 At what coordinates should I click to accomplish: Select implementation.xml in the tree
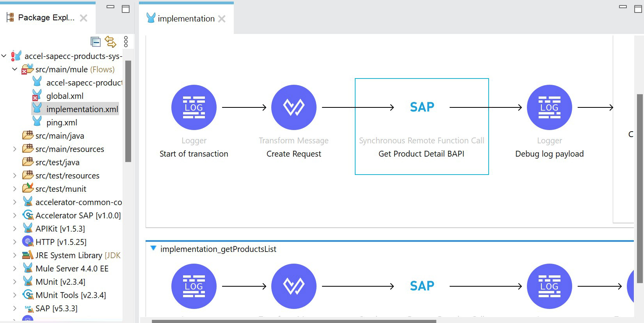click(82, 109)
